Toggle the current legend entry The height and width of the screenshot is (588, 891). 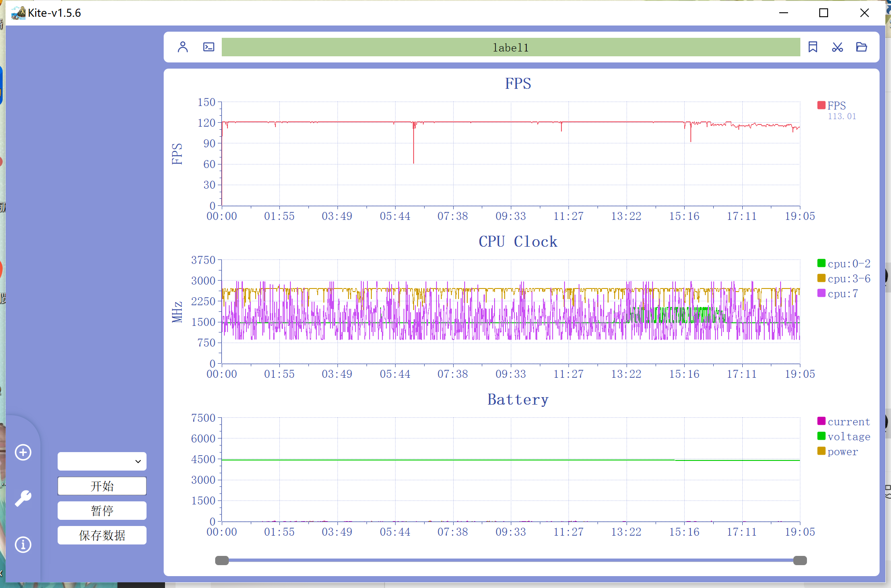843,421
